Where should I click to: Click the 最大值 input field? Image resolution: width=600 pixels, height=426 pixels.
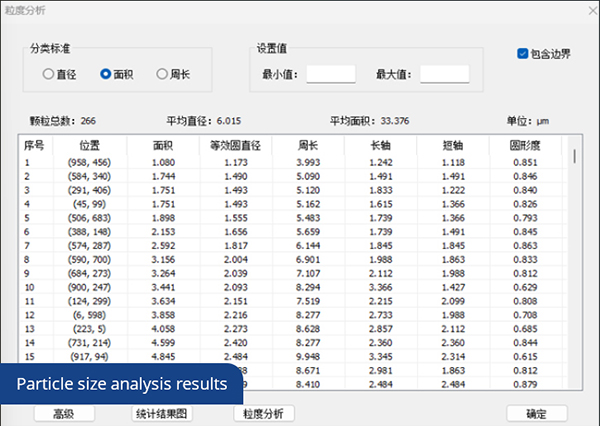pos(444,74)
